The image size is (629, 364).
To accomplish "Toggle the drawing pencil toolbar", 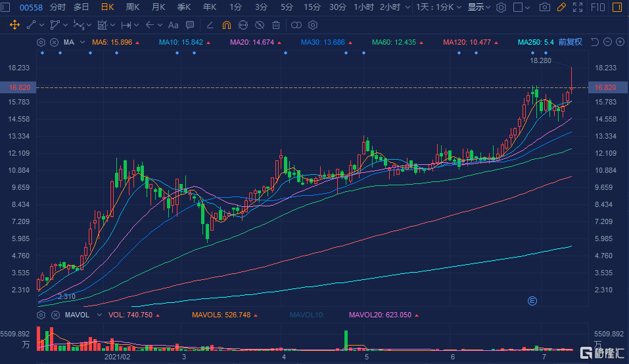I will (x=561, y=7).
